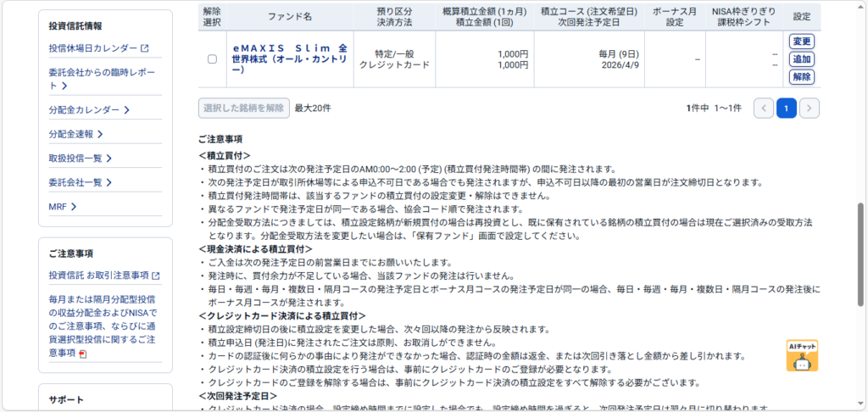Go to previous page arrow in pagination
This screenshot has height=412, width=868.
click(x=763, y=108)
